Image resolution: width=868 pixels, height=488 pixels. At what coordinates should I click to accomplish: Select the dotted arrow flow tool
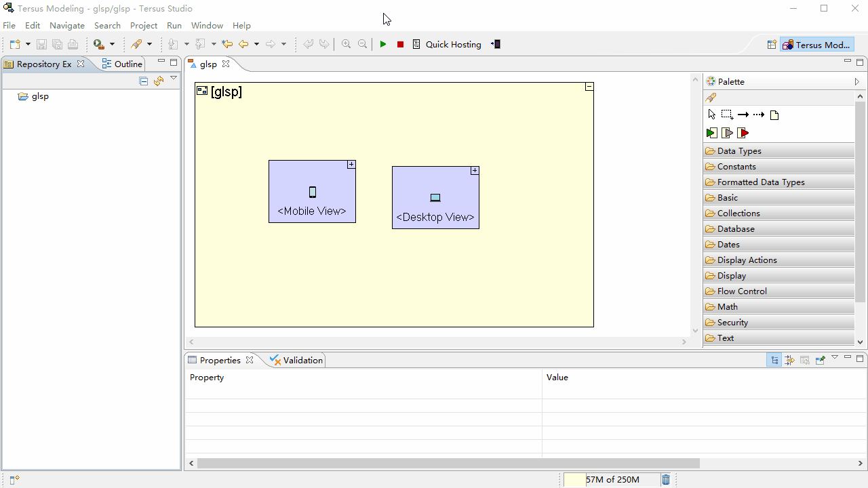pyautogui.click(x=759, y=115)
